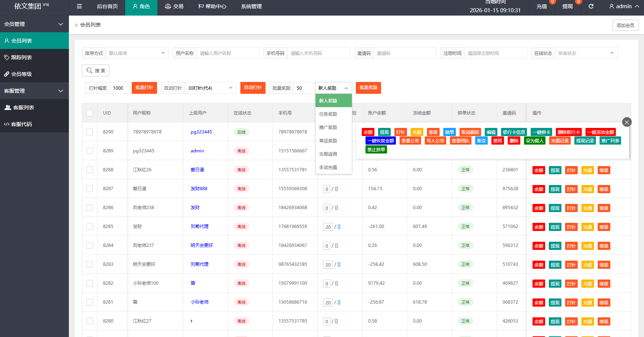Image resolution: width=644 pixels, height=337 pixels.
Task: Click the hamburger menu collapse icon
Action: click(x=79, y=6)
